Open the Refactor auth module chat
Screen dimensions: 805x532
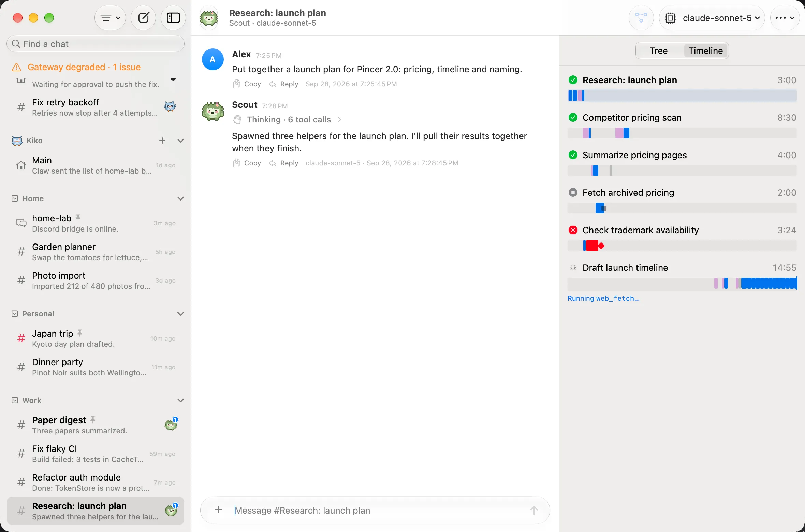click(x=96, y=483)
